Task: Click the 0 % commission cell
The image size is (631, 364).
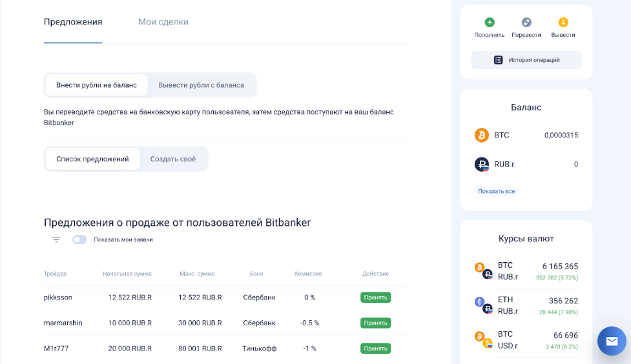Action: tap(309, 298)
